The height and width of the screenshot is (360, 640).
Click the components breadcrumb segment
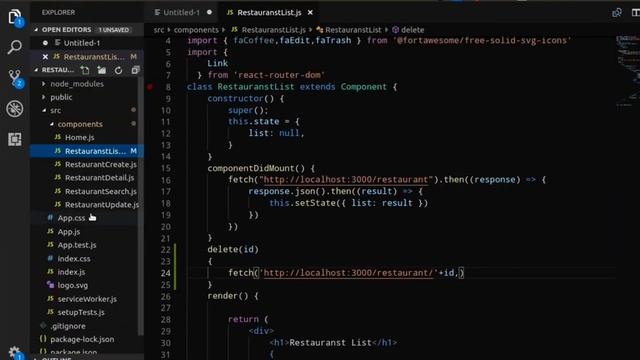(x=196, y=30)
